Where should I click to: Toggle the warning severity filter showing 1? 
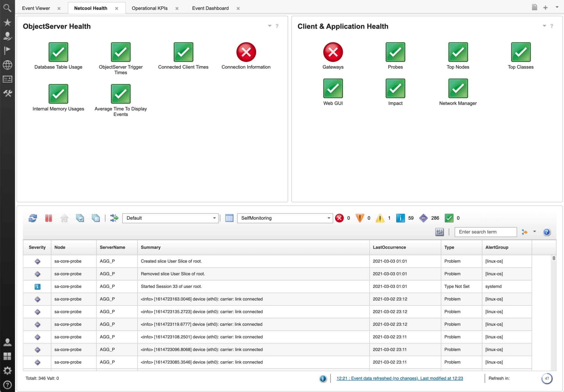(380, 218)
